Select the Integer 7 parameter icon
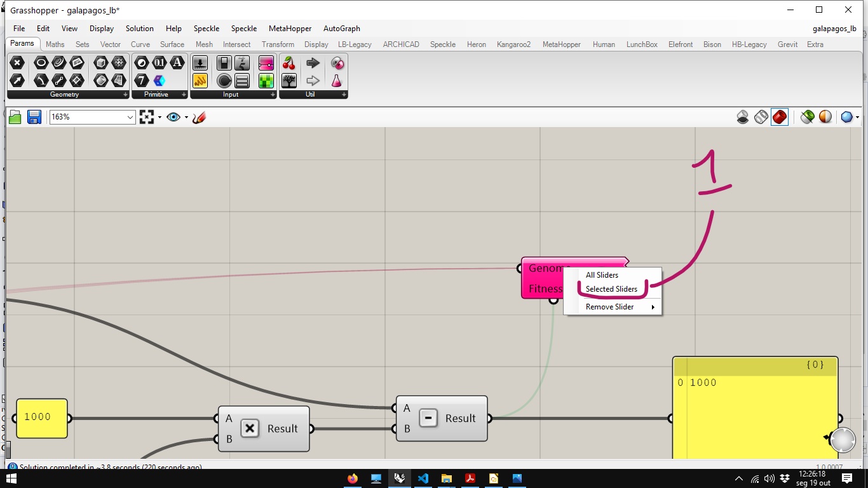The image size is (868, 488). [x=142, y=81]
